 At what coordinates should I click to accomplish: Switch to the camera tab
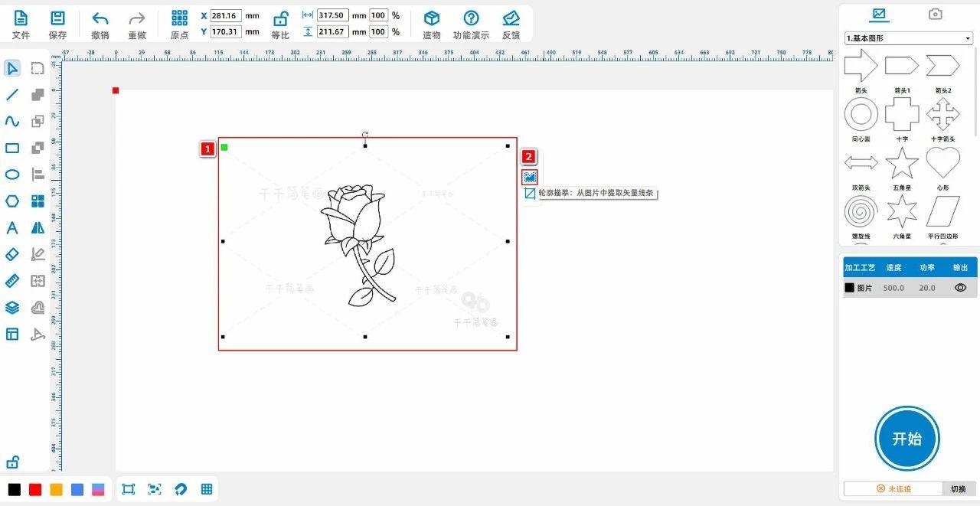[x=935, y=14]
